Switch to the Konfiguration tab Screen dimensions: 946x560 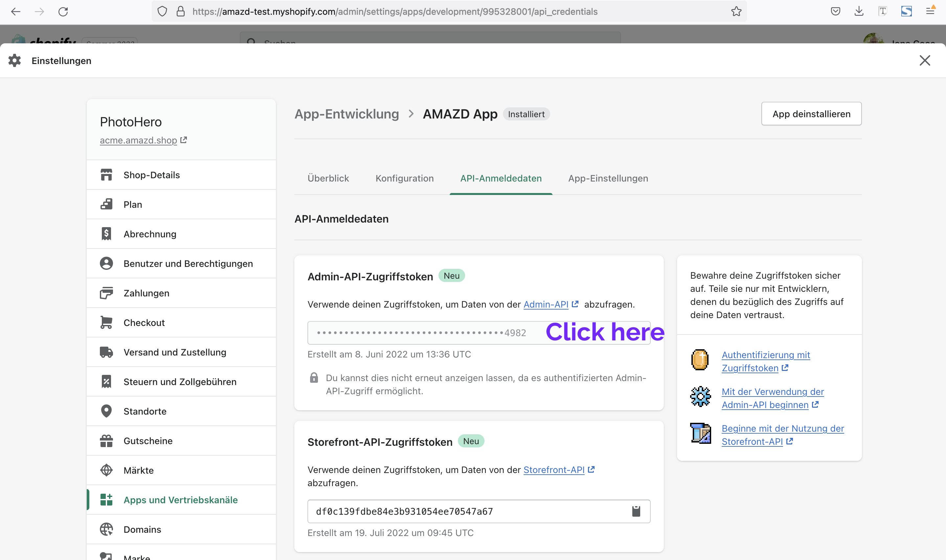tap(404, 178)
